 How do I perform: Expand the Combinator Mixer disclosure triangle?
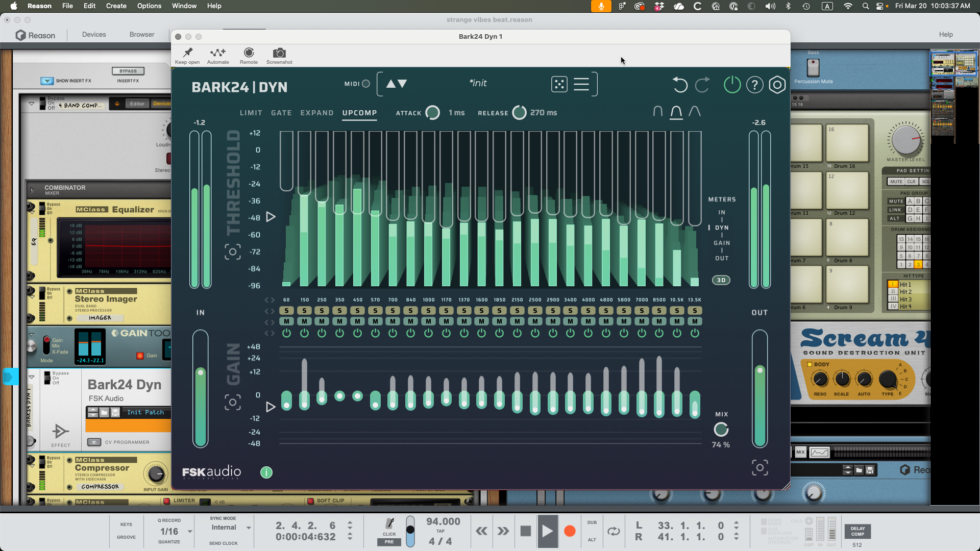click(x=32, y=190)
